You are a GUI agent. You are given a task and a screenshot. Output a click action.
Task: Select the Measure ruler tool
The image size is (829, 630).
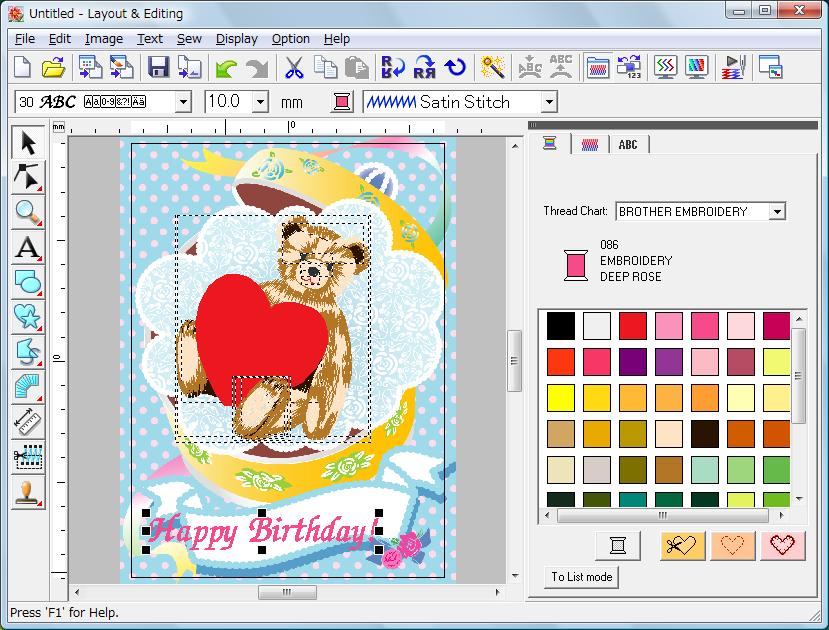28,421
